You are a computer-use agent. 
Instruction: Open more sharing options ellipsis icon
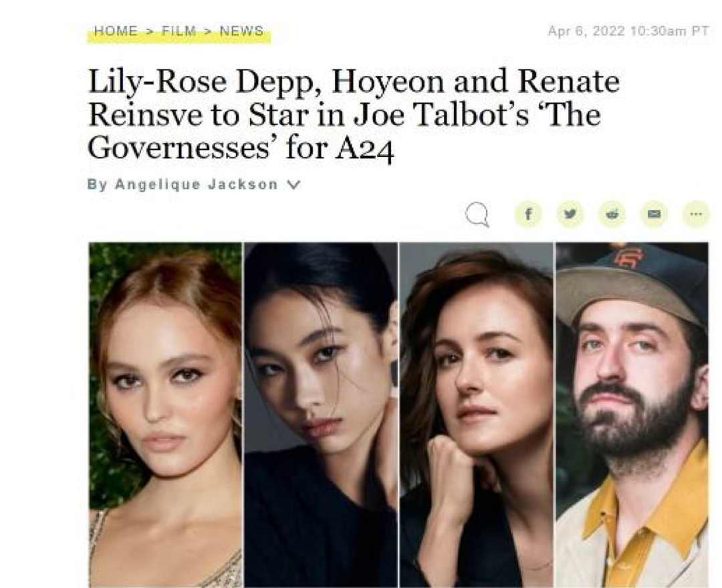[x=696, y=214]
